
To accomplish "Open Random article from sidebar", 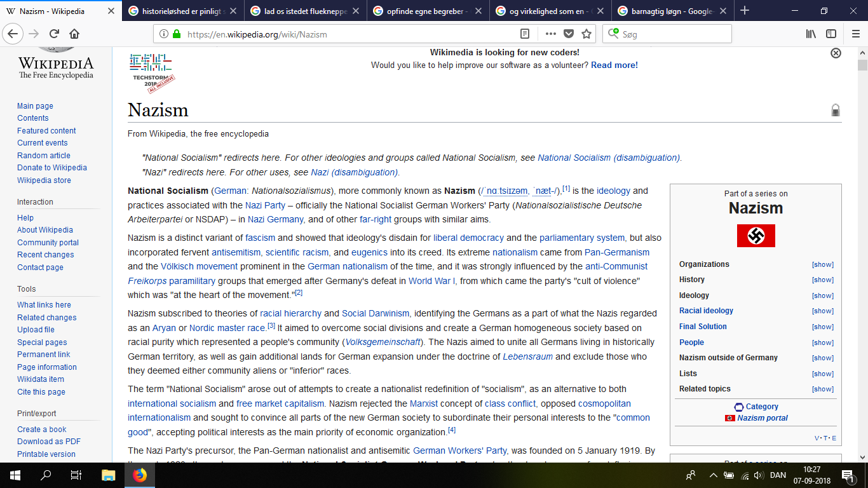I will (44, 156).
